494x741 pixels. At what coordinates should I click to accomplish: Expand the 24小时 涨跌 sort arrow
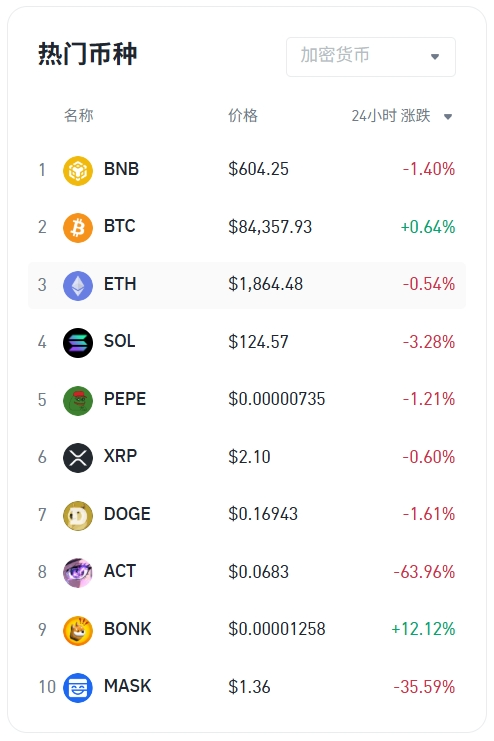pyautogui.click(x=448, y=116)
